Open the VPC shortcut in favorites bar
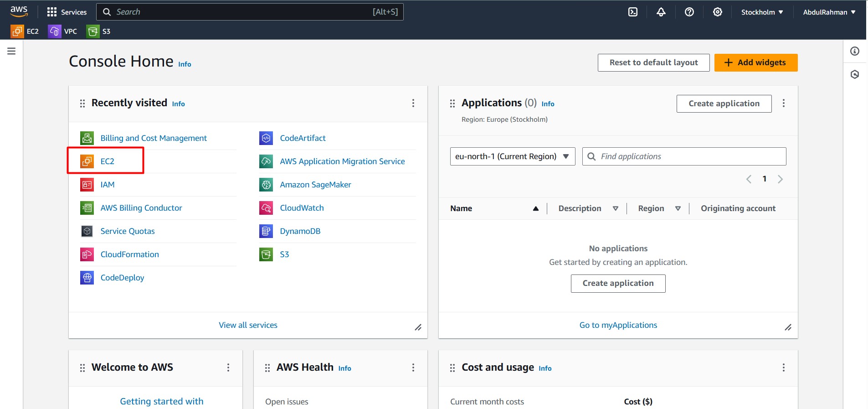This screenshot has height=409, width=868. 63,31
